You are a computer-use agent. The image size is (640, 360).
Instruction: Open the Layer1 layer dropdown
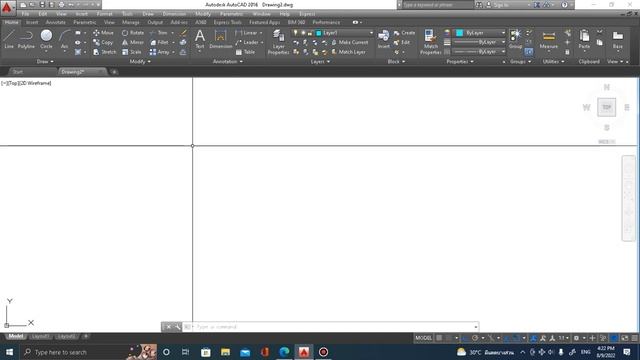pos(344,33)
